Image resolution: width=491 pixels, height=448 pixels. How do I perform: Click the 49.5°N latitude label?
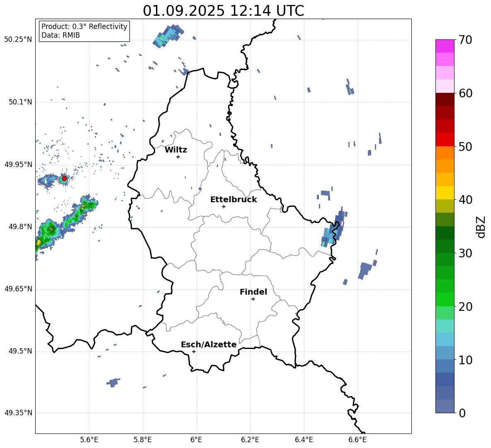click(x=20, y=351)
